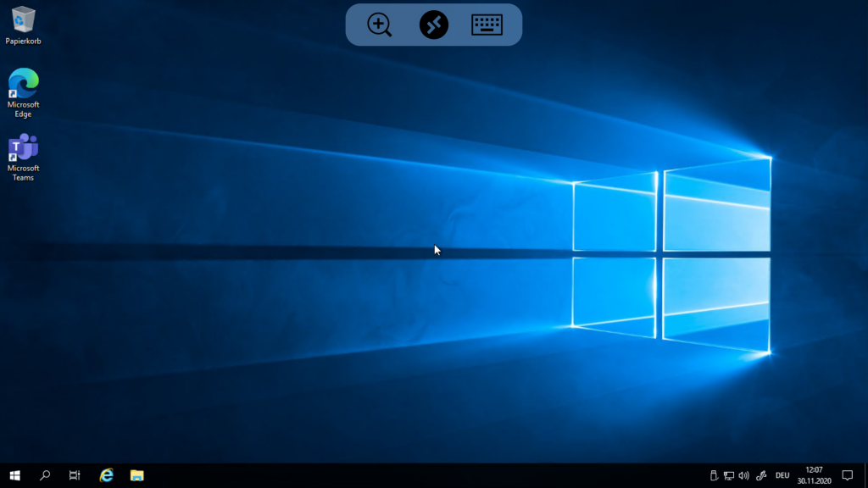
Task: Open the Remote Desktop connection menu button
Action: (433, 25)
